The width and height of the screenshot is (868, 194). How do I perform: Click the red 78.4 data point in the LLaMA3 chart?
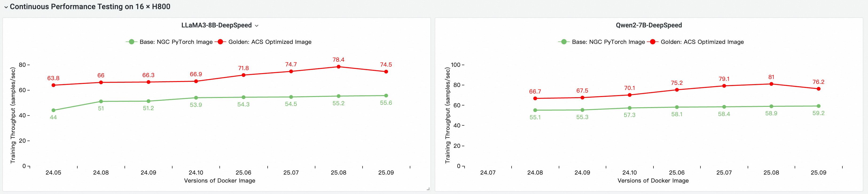coord(339,67)
